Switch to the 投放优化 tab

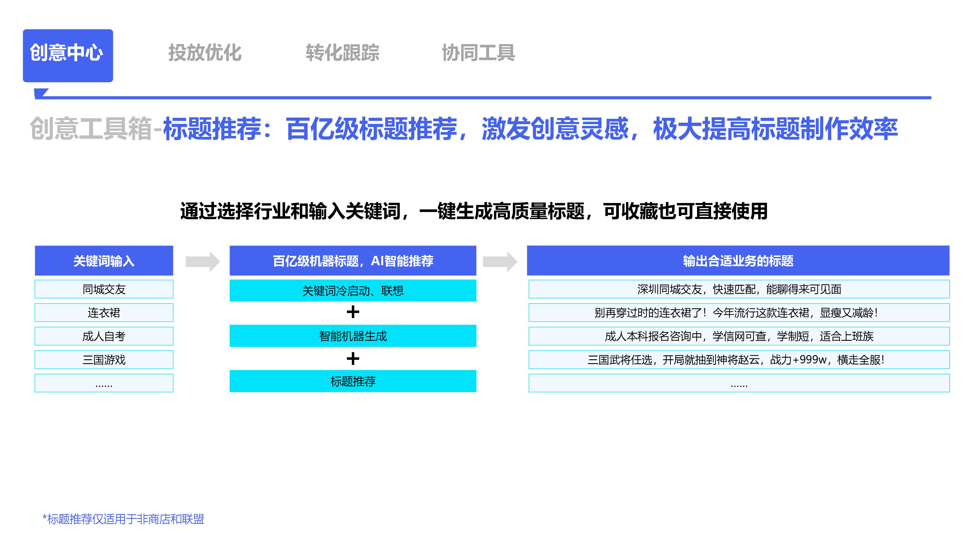(205, 52)
